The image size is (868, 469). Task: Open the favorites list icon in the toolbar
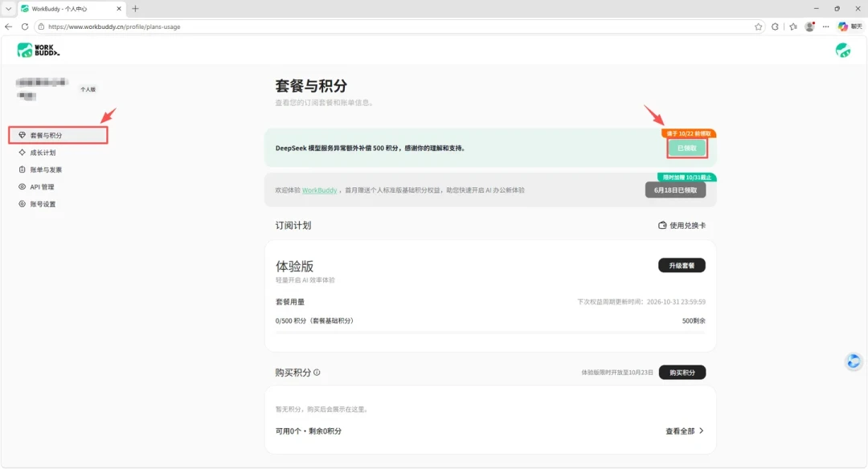click(793, 27)
